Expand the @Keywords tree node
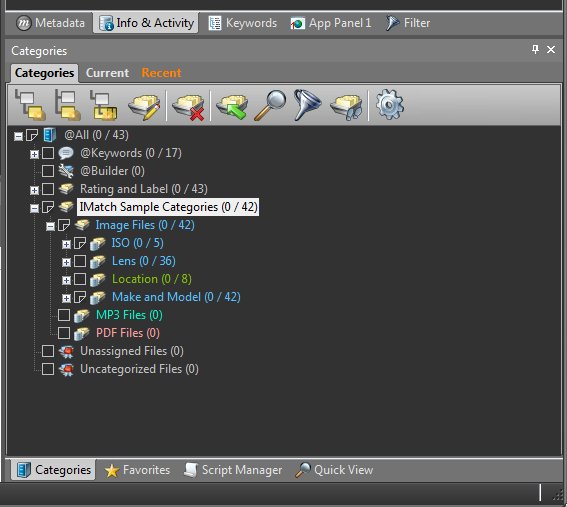The image size is (567, 507). [x=34, y=154]
